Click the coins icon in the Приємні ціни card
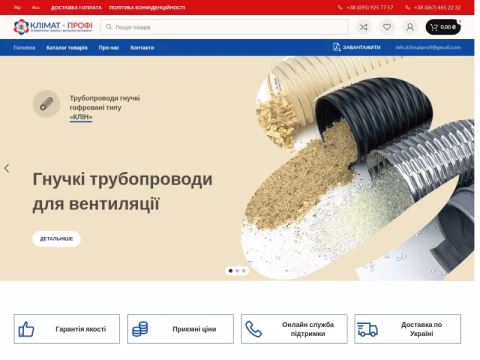Screen dimensions: 480x360 coord(140,329)
